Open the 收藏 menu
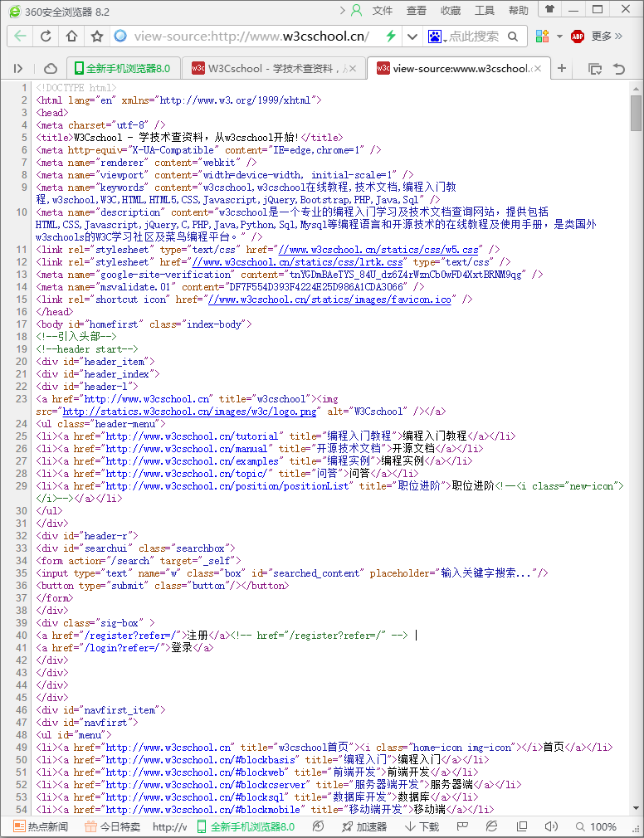Viewport: 644px width, 838px height. 451,11
